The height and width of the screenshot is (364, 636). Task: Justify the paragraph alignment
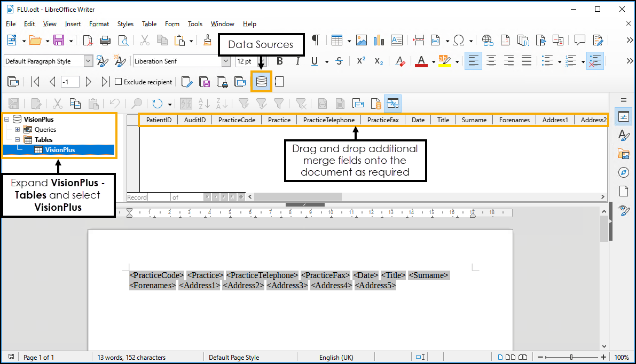[x=527, y=61]
